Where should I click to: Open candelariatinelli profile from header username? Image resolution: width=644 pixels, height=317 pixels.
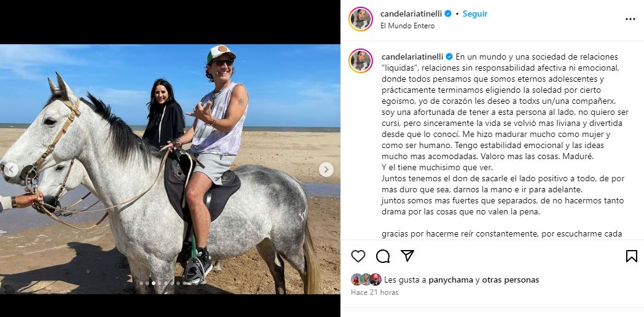(411, 14)
